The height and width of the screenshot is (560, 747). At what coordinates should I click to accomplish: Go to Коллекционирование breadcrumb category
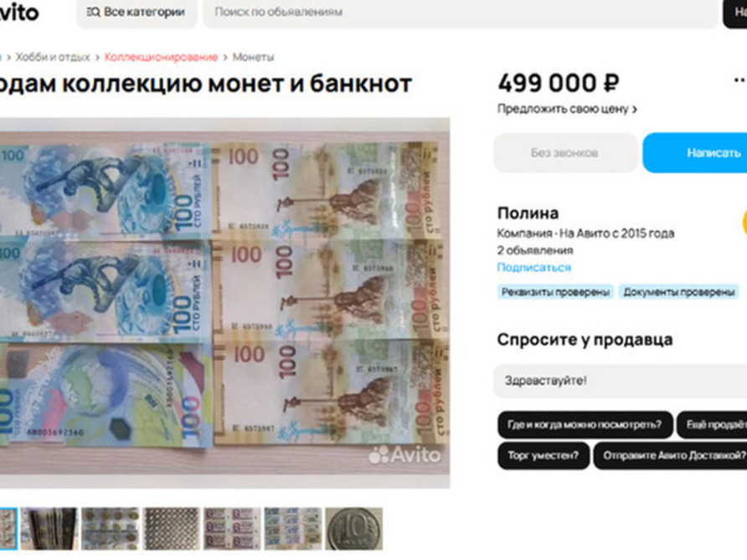click(161, 57)
